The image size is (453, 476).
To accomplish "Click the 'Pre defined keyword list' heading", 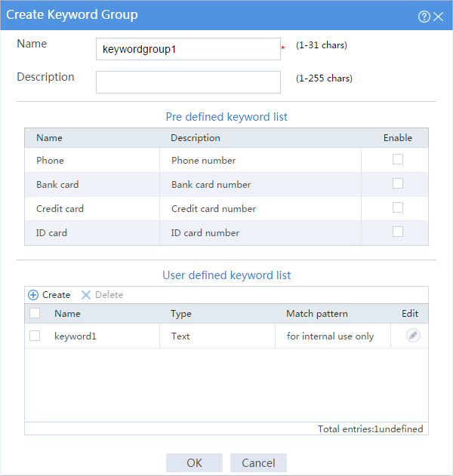I will tap(226, 117).
